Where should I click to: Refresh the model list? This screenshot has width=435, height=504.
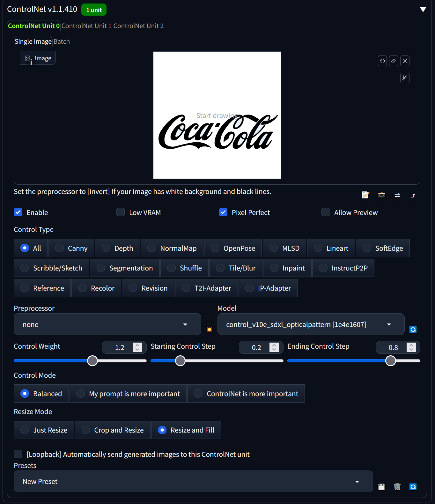tap(413, 330)
